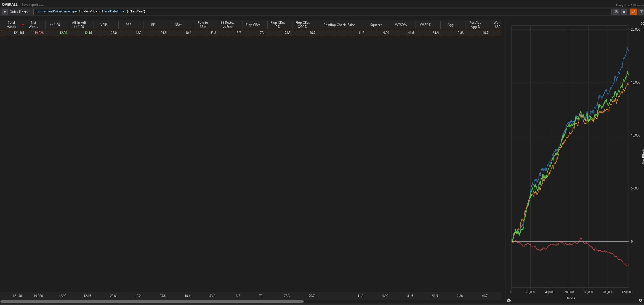This screenshot has width=644, height=305.
Task: Click Quick Filters button label
Action: (x=18, y=12)
